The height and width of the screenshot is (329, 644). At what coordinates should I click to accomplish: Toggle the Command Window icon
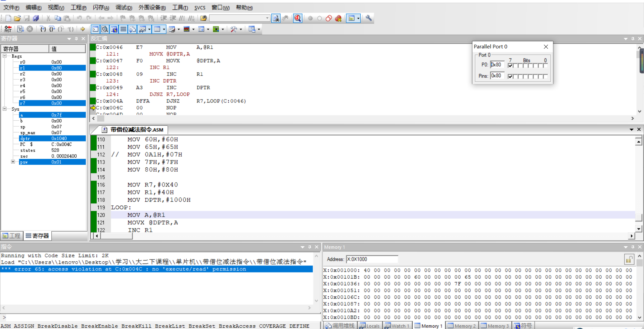[95, 29]
